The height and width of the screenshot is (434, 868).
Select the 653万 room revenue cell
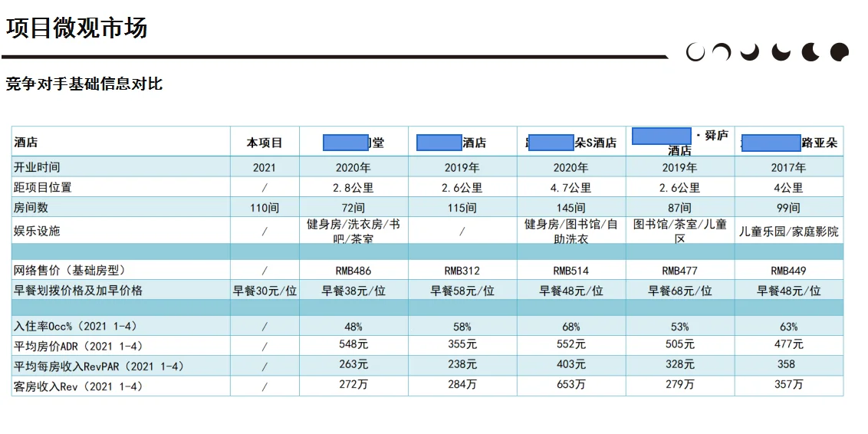coord(570,384)
